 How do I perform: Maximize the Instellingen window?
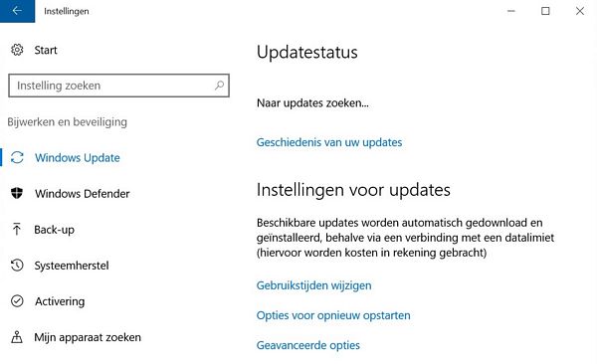click(545, 11)
